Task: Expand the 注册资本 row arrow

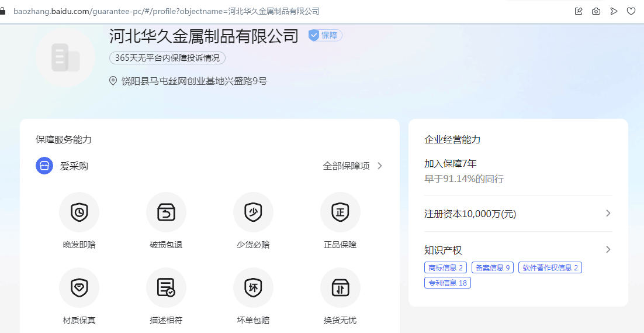Action: click(x=608, y=214)
